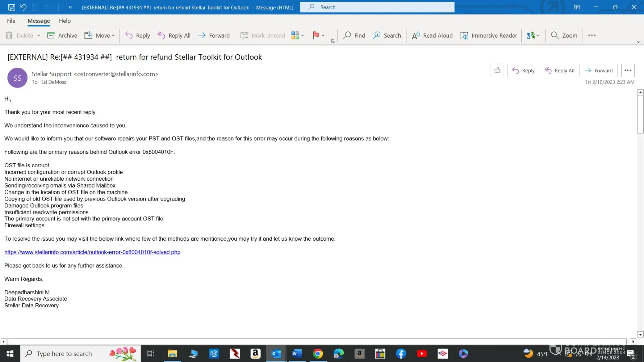The height and width of the screenshot is (362, 644).
Task: Open Amazon app on the taskbar
Action: 255,354
